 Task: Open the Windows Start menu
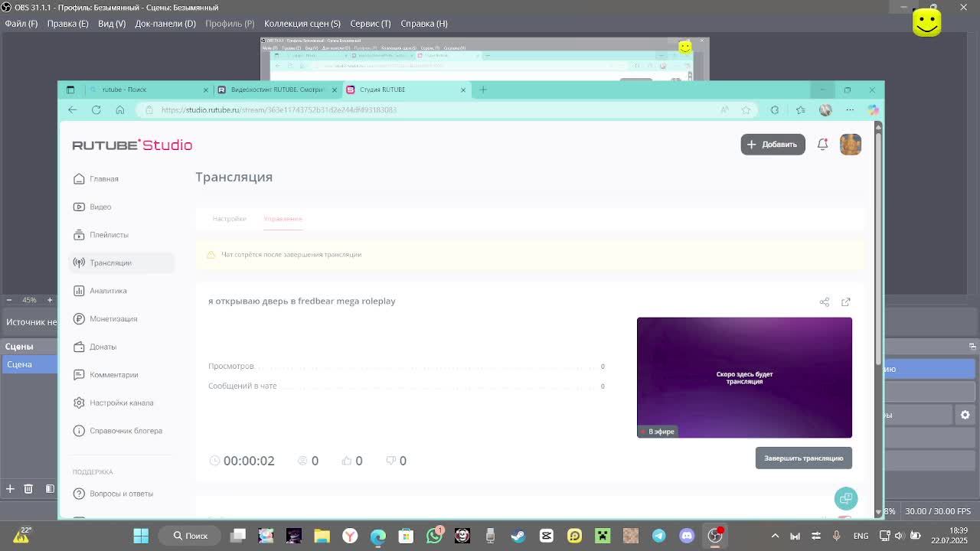141,536
